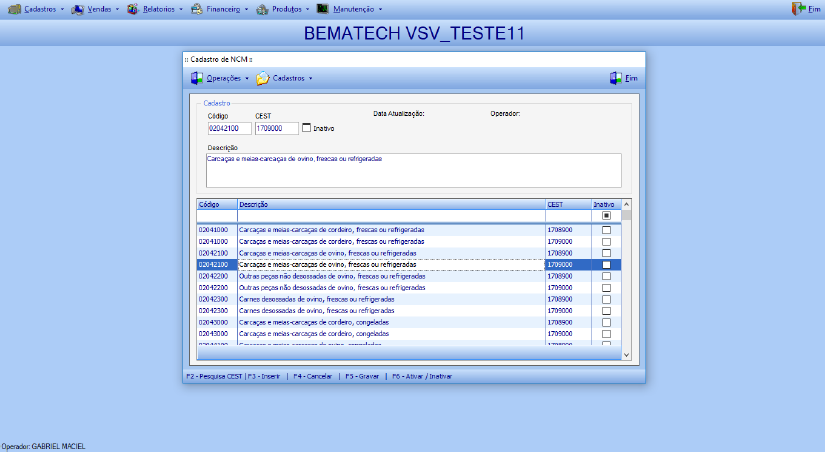Click the Código input field

(x=230, y=128)
